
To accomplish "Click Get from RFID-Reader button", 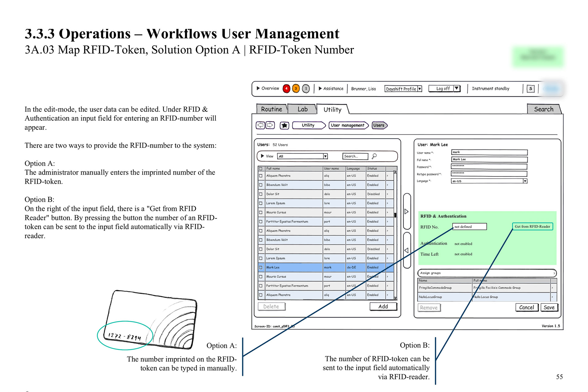I will [x=533, y=227].
